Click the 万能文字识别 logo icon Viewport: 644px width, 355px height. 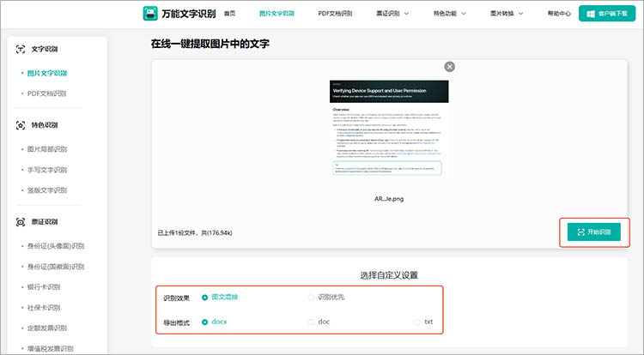pyautogui.click(x=150, y=14)
